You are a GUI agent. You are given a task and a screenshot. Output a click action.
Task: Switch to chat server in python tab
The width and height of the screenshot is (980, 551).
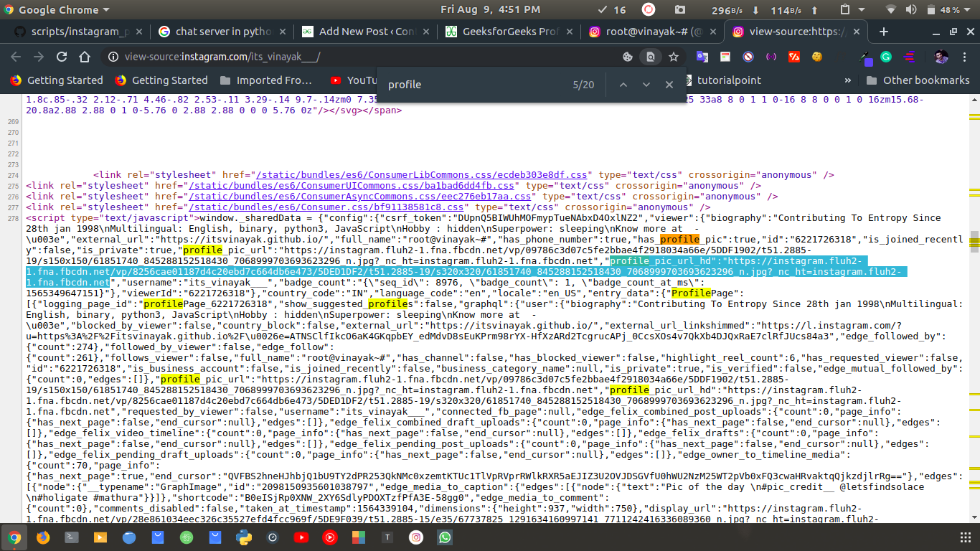[222, 32]
